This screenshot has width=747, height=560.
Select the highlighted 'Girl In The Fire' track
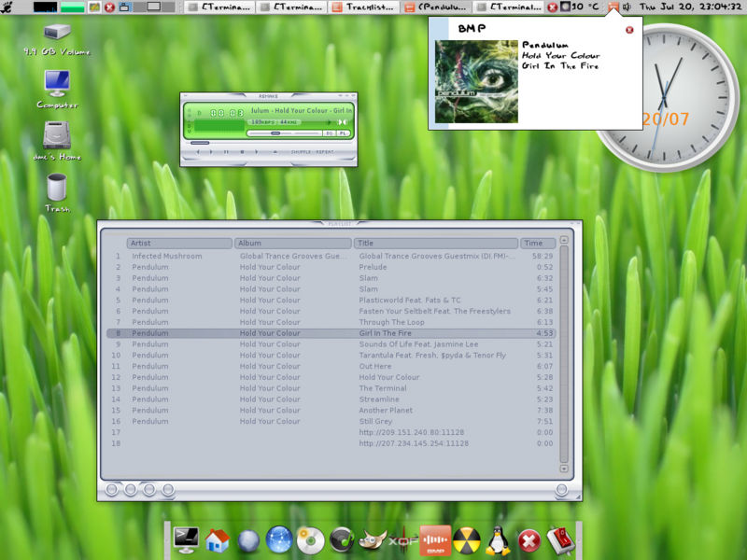[x=331, y=333]
